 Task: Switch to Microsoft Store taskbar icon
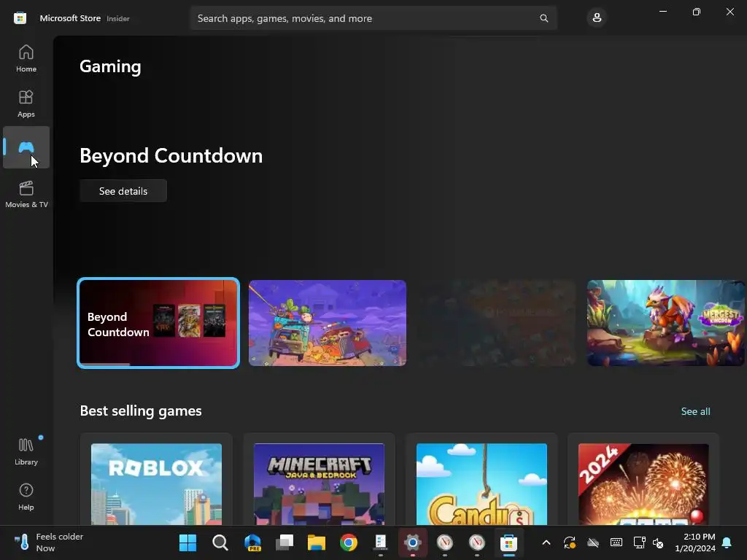pyautogui.click(x=508, y=542)
